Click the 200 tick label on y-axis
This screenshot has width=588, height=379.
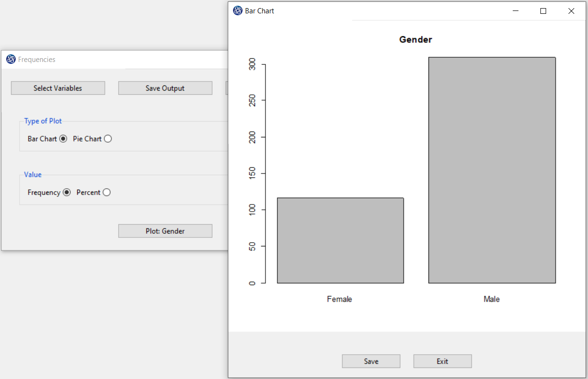[x=252, y=137]
